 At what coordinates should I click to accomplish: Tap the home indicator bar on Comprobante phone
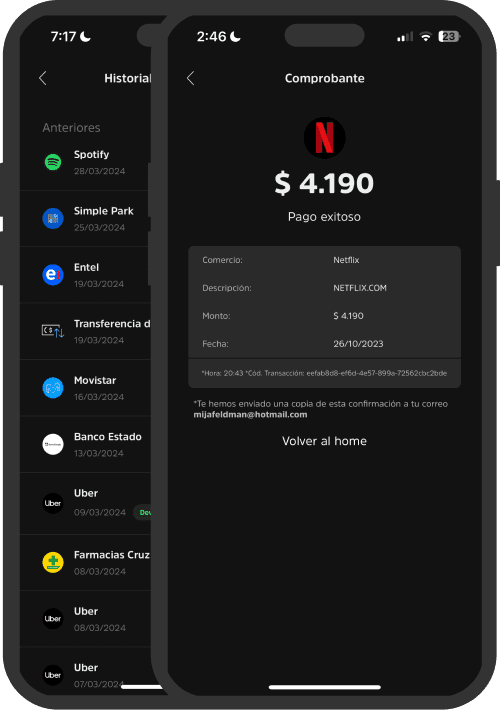click(x=324, y=687)
